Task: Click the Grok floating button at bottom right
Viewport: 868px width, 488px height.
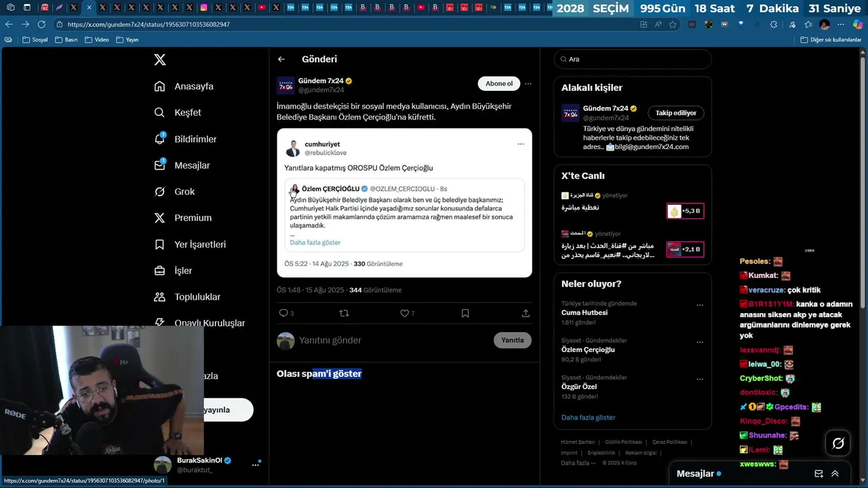Action: (838, 443)
